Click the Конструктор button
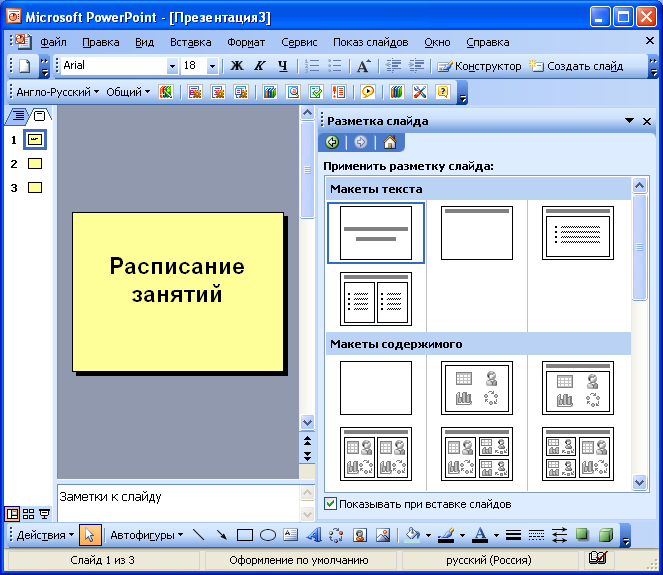Screen dimensions: 663x575 click(x=479, y=66)
